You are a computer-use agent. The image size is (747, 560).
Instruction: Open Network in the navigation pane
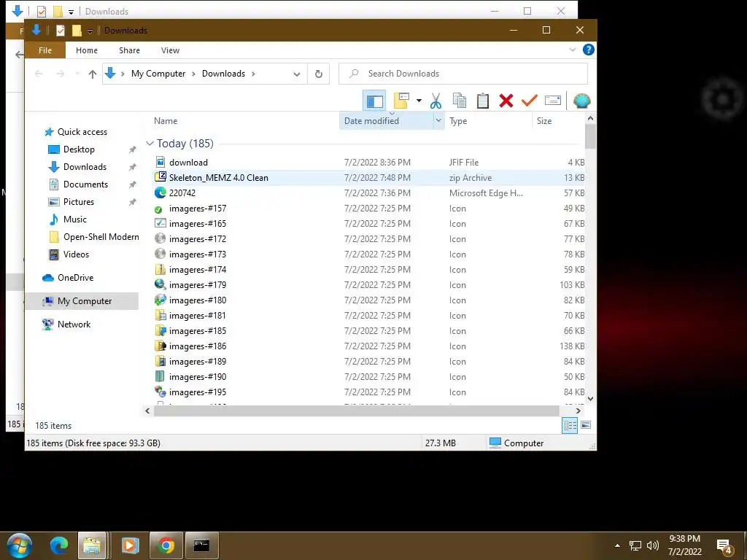[x=74, y=324]
